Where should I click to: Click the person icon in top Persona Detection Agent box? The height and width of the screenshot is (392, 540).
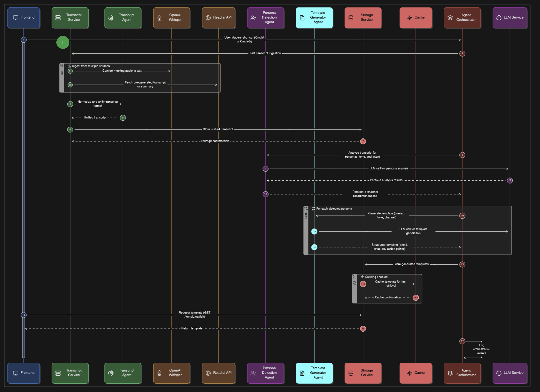coord(253,18)
